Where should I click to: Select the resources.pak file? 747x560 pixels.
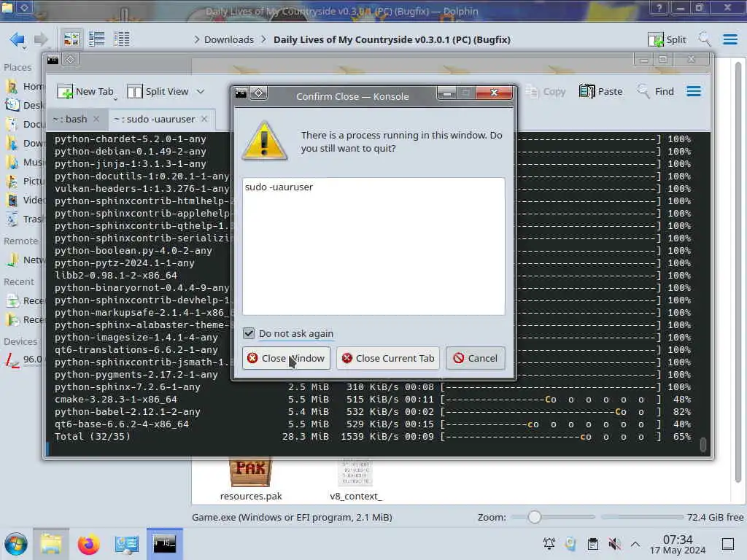(x=251, y=480)
